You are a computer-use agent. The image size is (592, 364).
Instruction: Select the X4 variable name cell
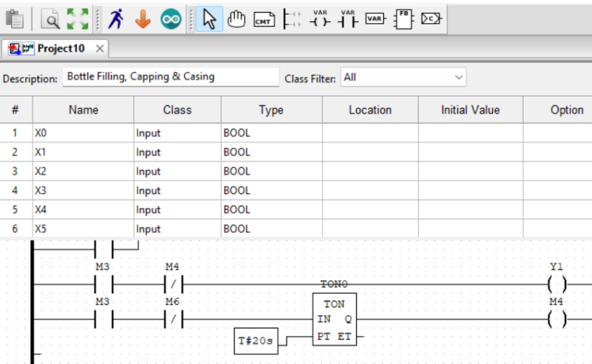coord(83,209)
